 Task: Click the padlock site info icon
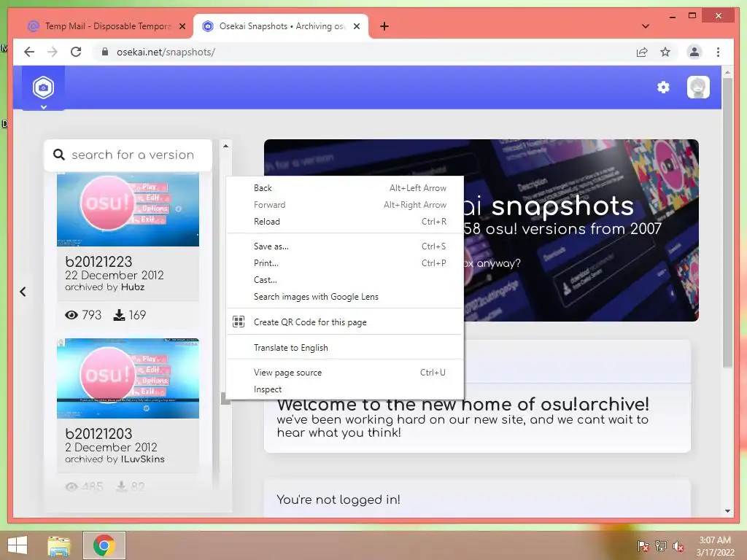pyautogui.click(x=105, y=52)
